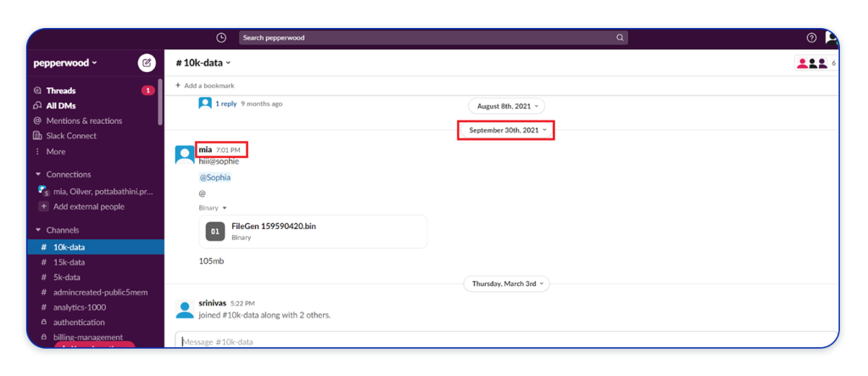The image size is (868, 376).
Task: Open Slack Connect
Action: [x=71, y=135]
